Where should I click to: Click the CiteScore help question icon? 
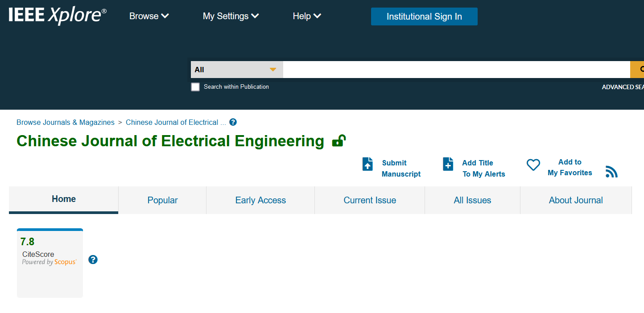[x=93, y=259]
